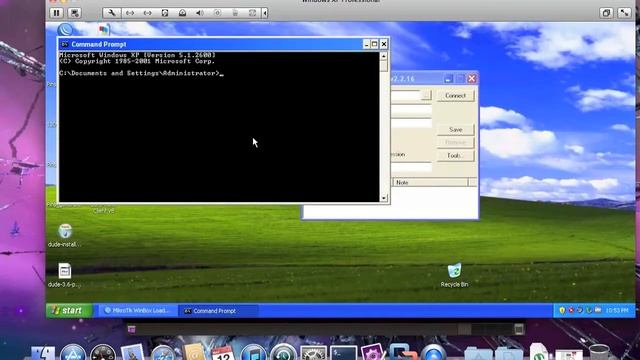This screenshot has height=360, width=640.
Task: Enter full screen mode for the VM
Action: (x=624, y=13)
